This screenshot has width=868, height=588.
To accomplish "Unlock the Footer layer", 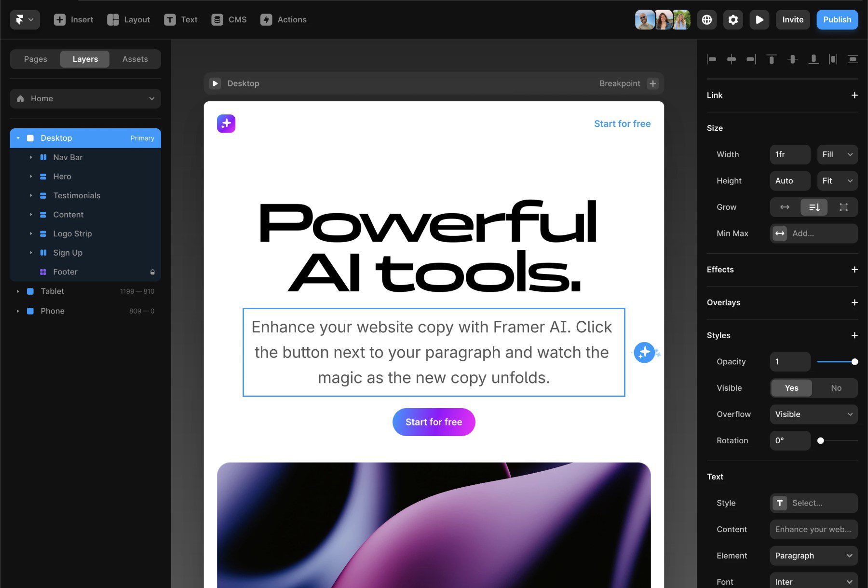I will tap(152, 272).
